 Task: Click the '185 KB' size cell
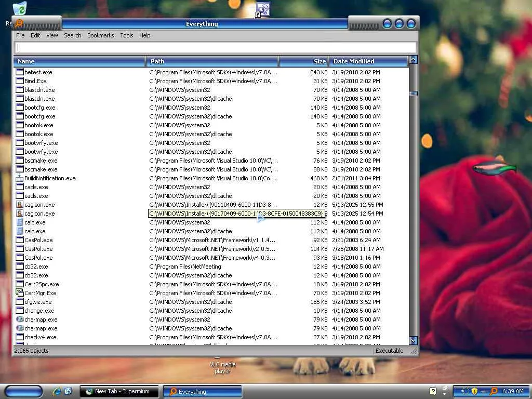[319, 302]
